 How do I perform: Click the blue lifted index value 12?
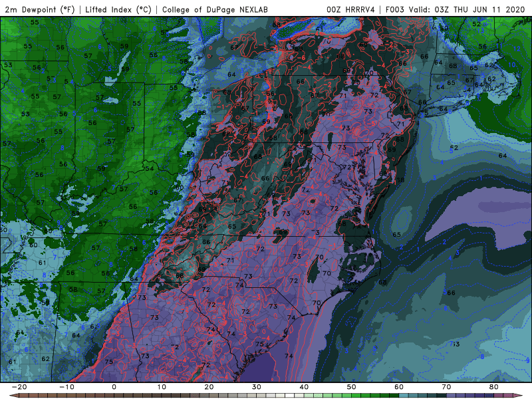(x=517, y=49)
